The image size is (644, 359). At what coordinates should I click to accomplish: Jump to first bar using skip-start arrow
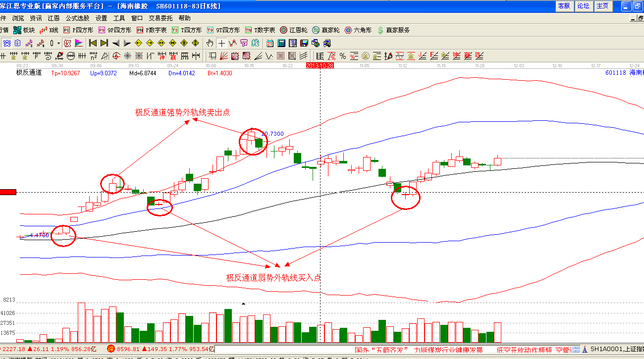point(93,43)
